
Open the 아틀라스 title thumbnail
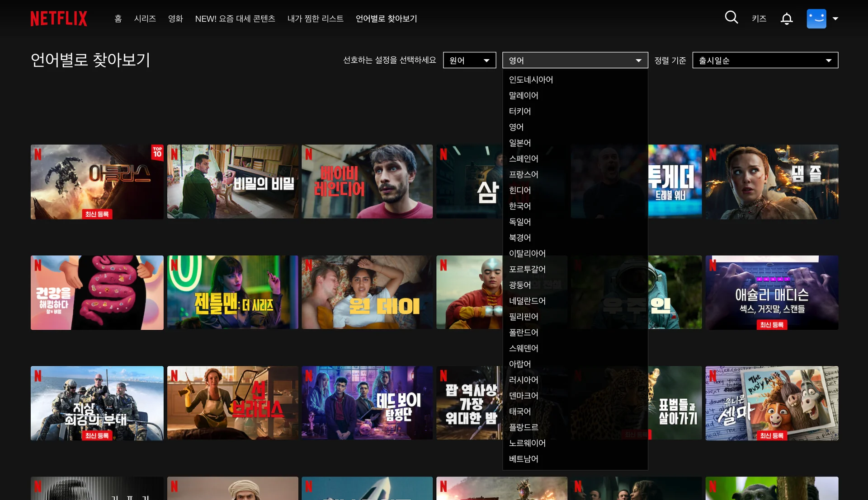coord(97,182)
